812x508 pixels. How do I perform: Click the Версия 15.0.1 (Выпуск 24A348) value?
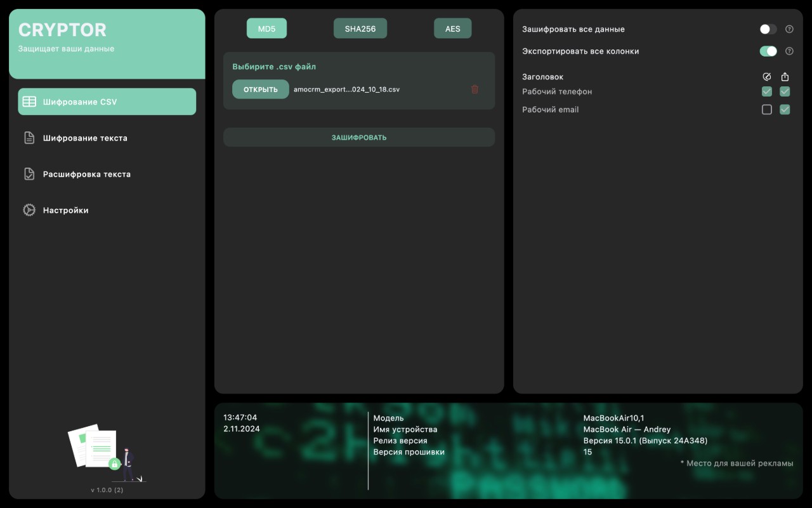(646, 441)
